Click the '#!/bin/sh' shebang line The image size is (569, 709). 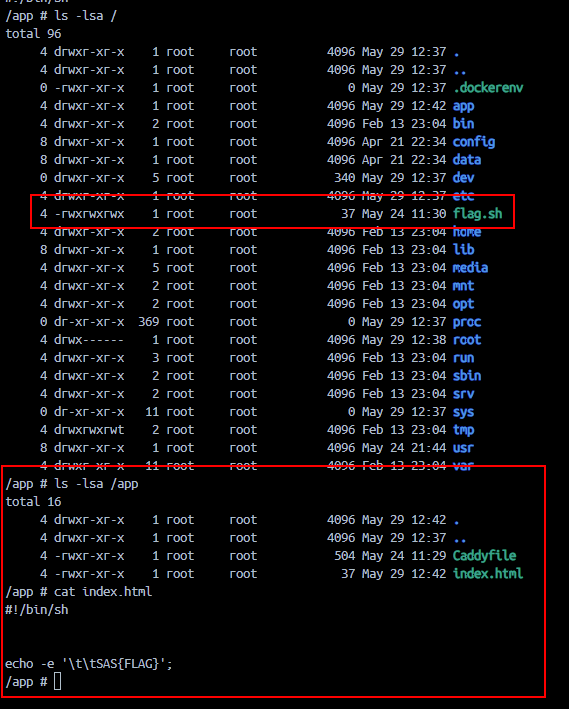[37, 610]
